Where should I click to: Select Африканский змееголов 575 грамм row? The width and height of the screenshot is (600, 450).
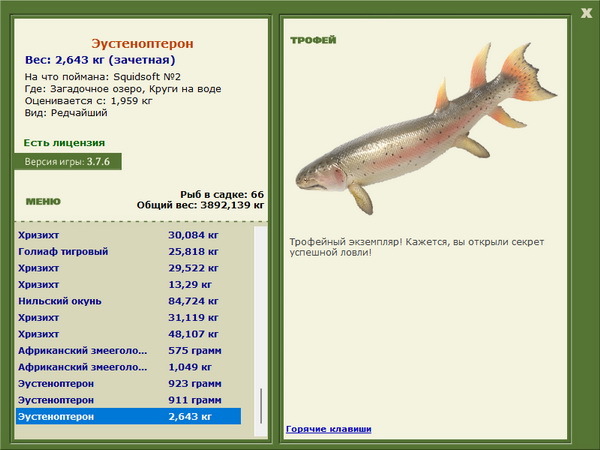[129, 350]
